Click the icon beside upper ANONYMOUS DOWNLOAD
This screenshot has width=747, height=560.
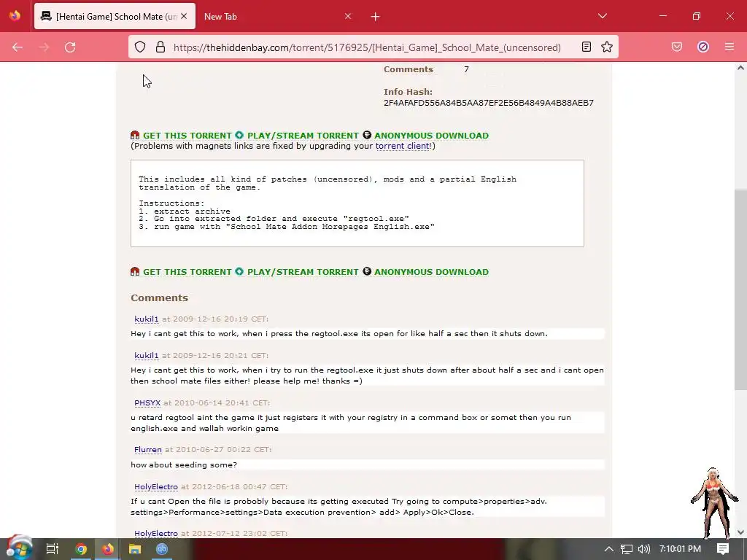(367, 135)
